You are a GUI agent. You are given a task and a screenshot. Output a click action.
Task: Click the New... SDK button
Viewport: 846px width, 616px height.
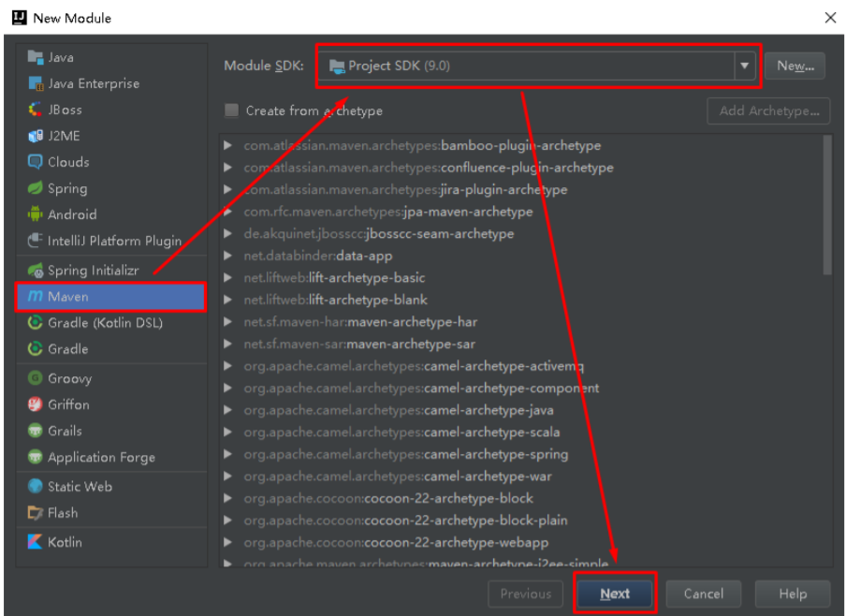pos(795,66)
